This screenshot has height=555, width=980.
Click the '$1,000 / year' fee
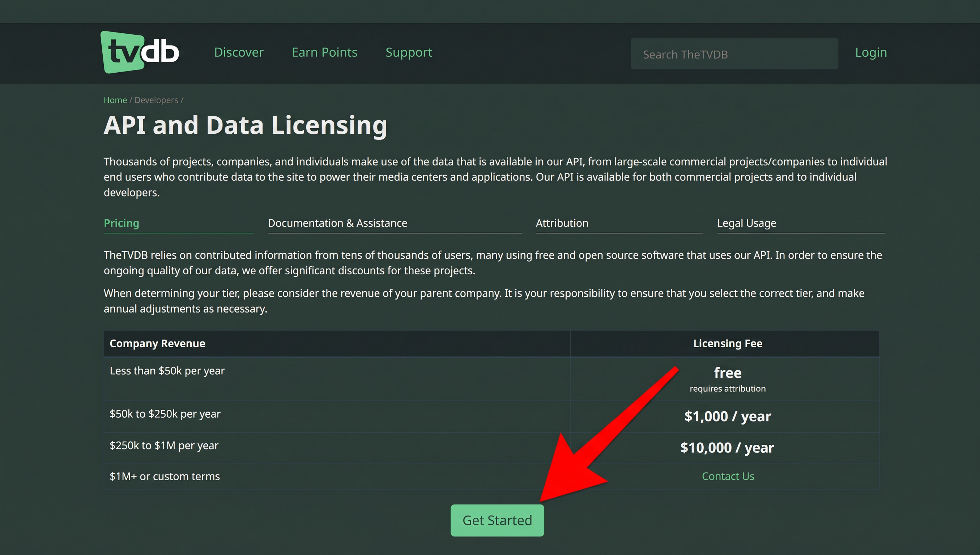click(x=728, y=416)
